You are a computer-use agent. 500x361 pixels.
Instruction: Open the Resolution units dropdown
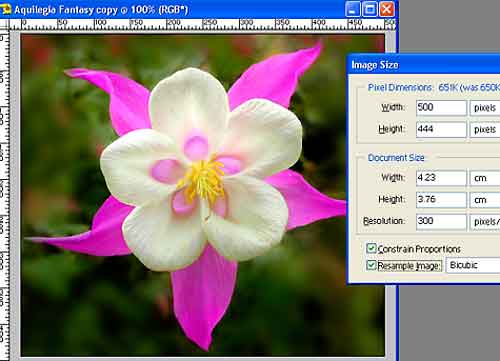tap(485, 222)
